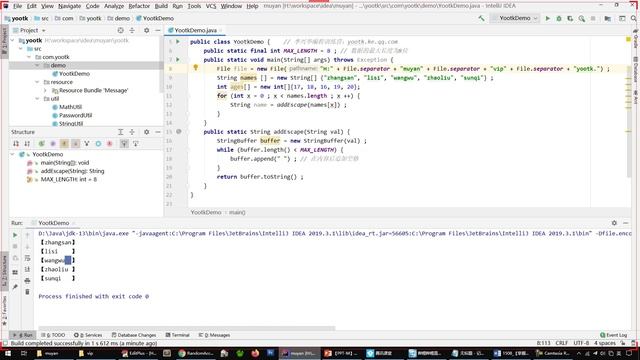This screenshot has height=360, width=640.
Task: Open Database Changes tool window
Action: click(134, 335)
